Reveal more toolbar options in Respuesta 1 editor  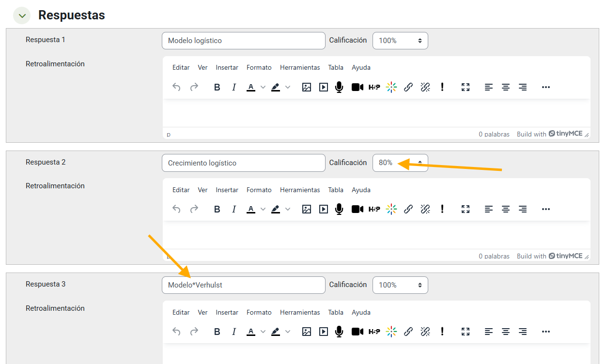[546, 87]
